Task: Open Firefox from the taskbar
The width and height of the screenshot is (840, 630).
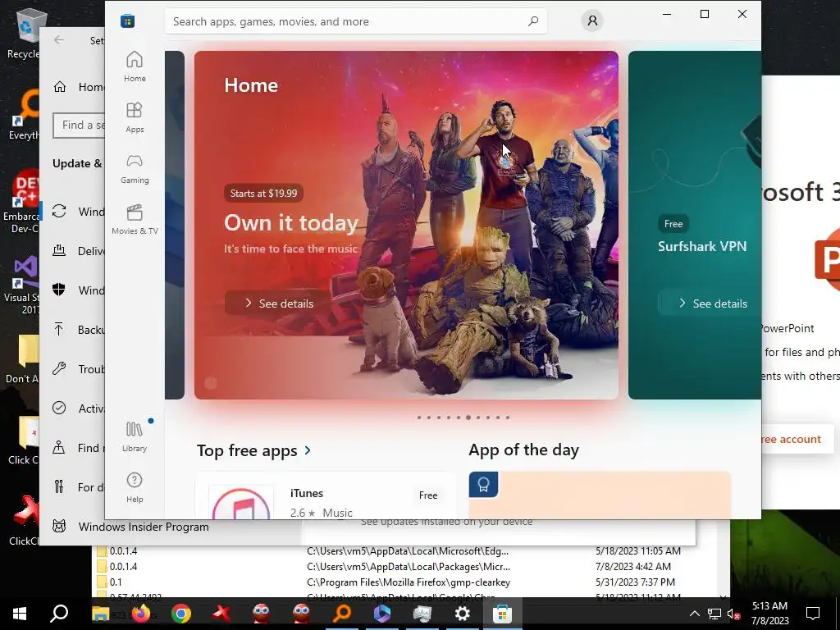Action: click(x=141, y=614)
